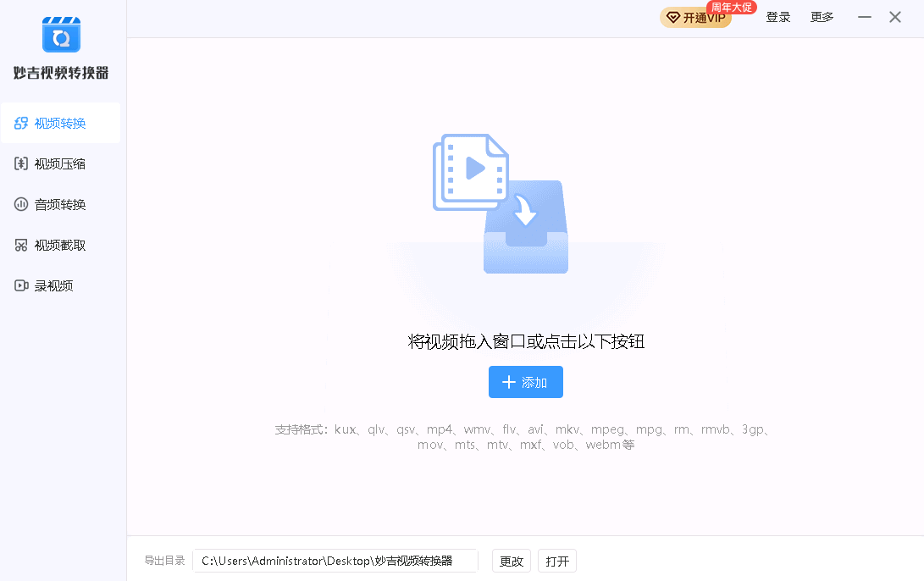Select the 视频转换 sidebar icon
This screenshot has height=581, width=924.
coord(21,123)
